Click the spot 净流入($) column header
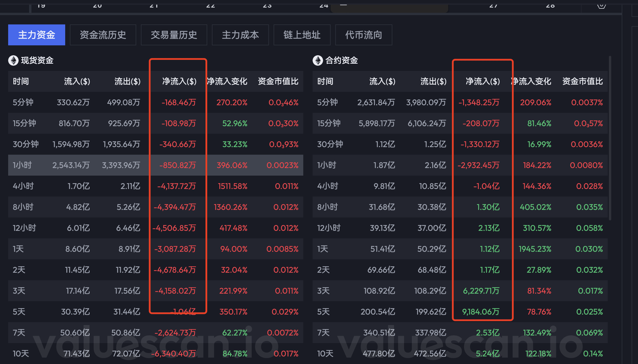This screenshot has height=364, width=638. [x=179, y=81]
